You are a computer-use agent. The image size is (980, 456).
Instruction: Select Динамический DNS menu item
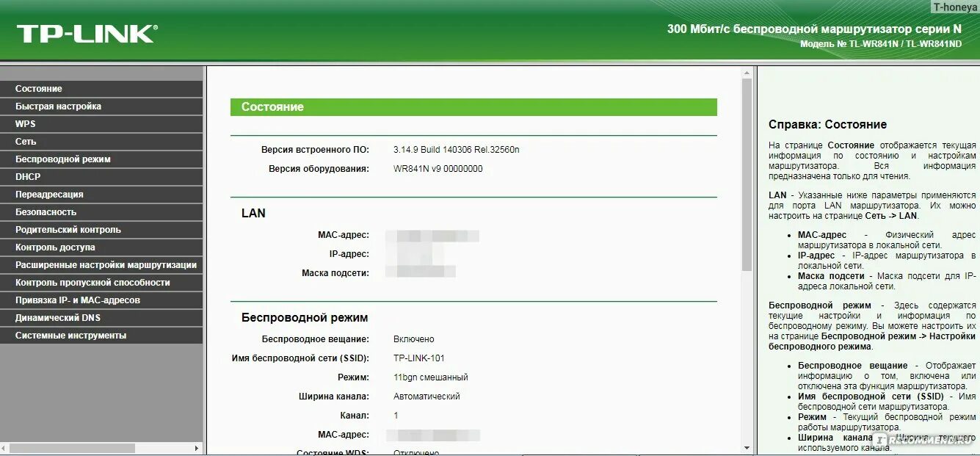(101, 318)
